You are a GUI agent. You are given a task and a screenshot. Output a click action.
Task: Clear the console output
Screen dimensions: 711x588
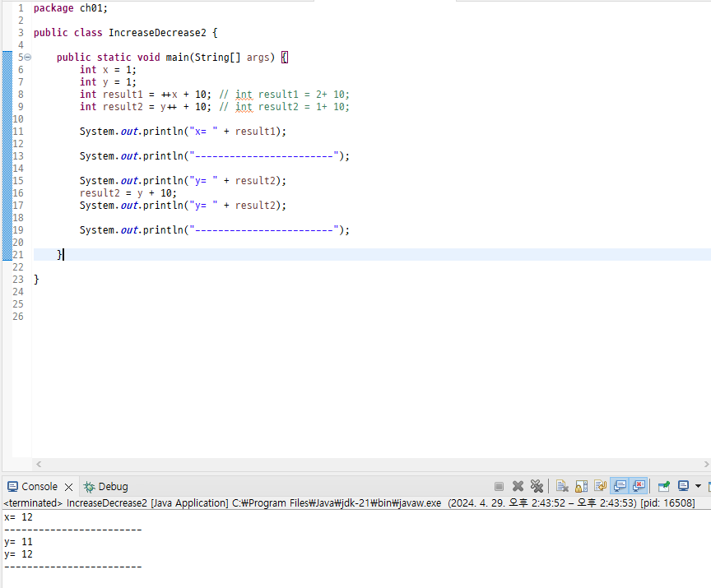[x=562, y=487]
